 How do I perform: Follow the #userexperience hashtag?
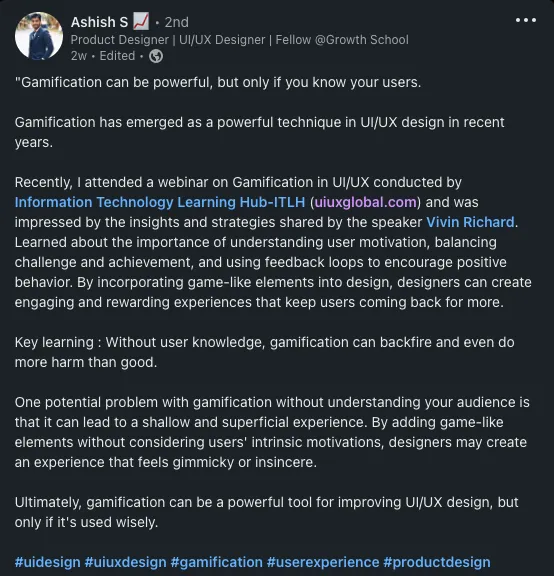(x=323, y=562)
